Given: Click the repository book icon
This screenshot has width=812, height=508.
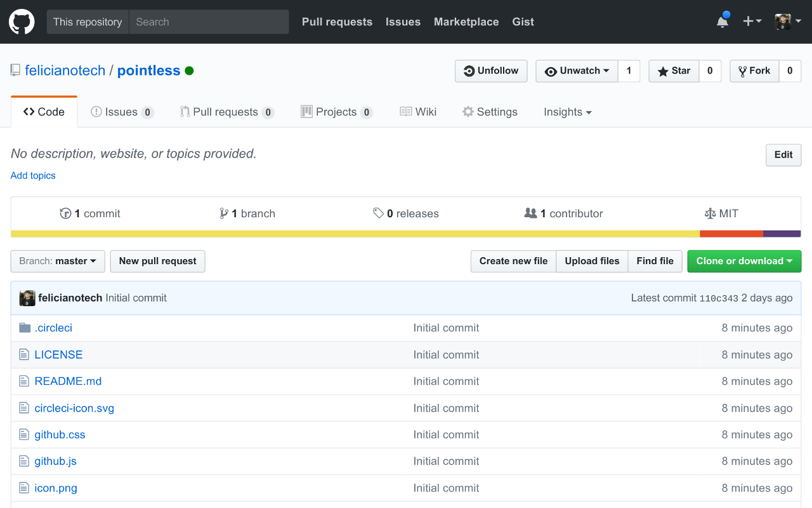Looking at the screenshot, I should [x=15, y=70].
